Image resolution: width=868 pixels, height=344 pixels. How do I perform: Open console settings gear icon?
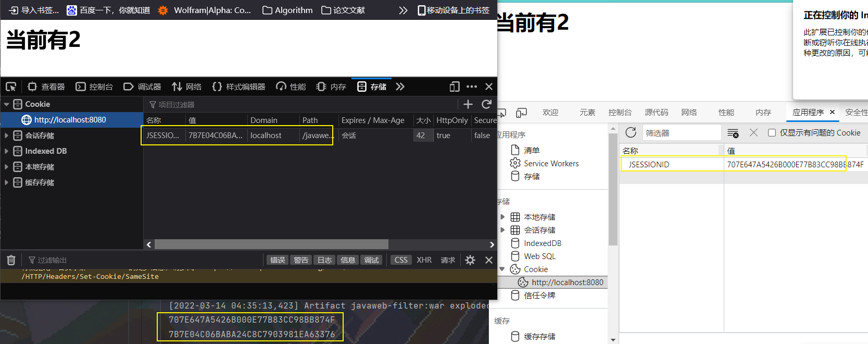click(x=470, y=260)
